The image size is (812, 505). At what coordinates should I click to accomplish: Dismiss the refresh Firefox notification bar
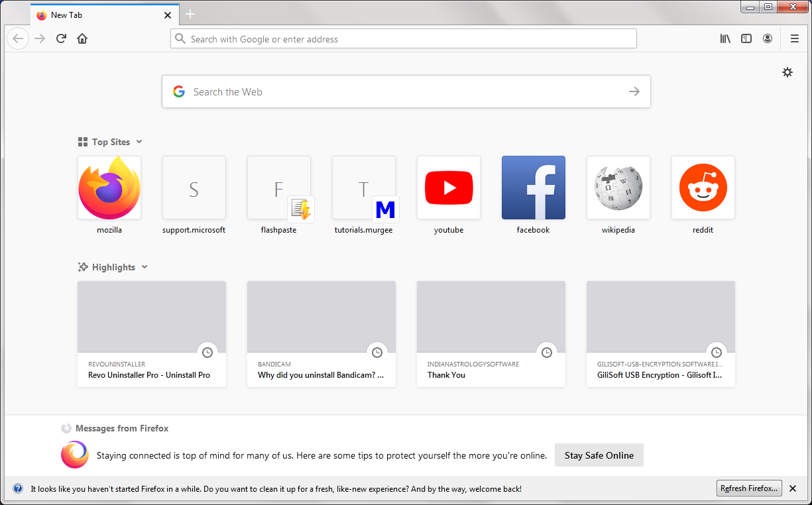[793, 488]
